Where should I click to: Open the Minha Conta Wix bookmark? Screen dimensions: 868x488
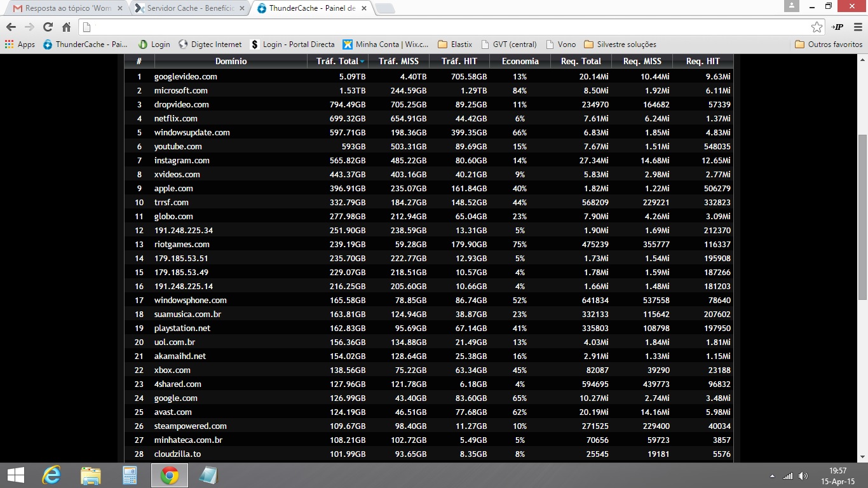[x=386, y=44]
